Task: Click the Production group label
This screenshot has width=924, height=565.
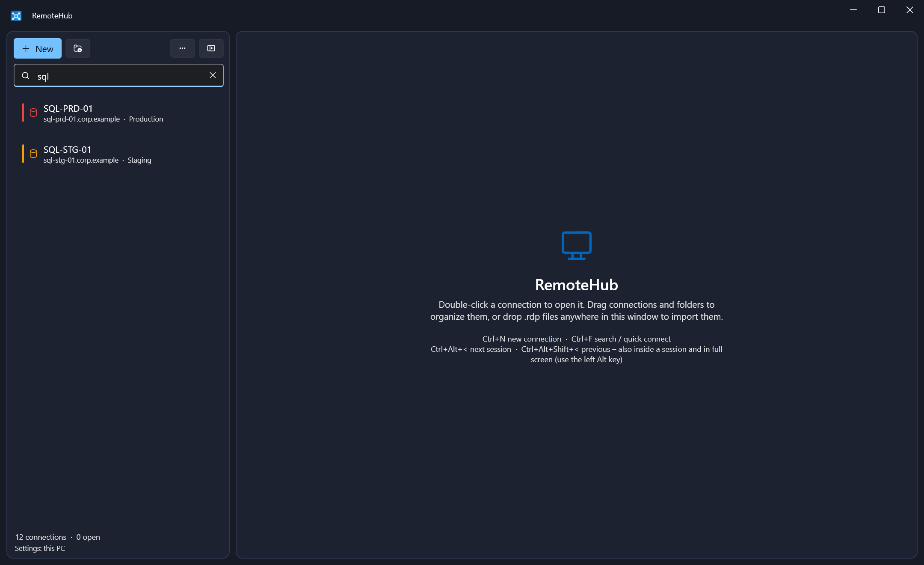Action: coord(146,119)
